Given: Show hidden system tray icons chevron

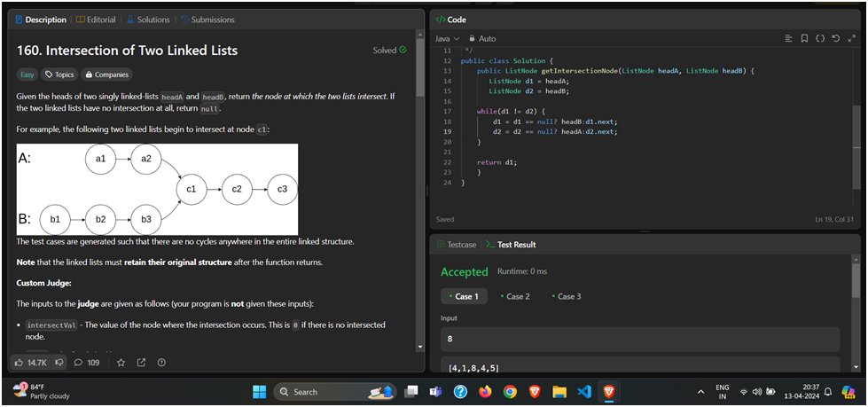Looking at the screenshot, I should coord(700,392).
